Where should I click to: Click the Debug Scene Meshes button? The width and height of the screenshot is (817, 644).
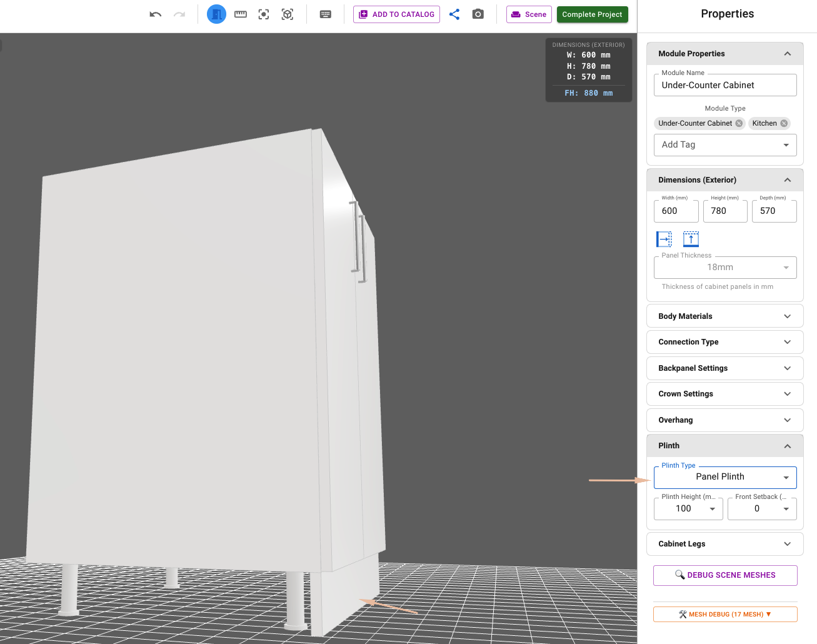[725, 575]
